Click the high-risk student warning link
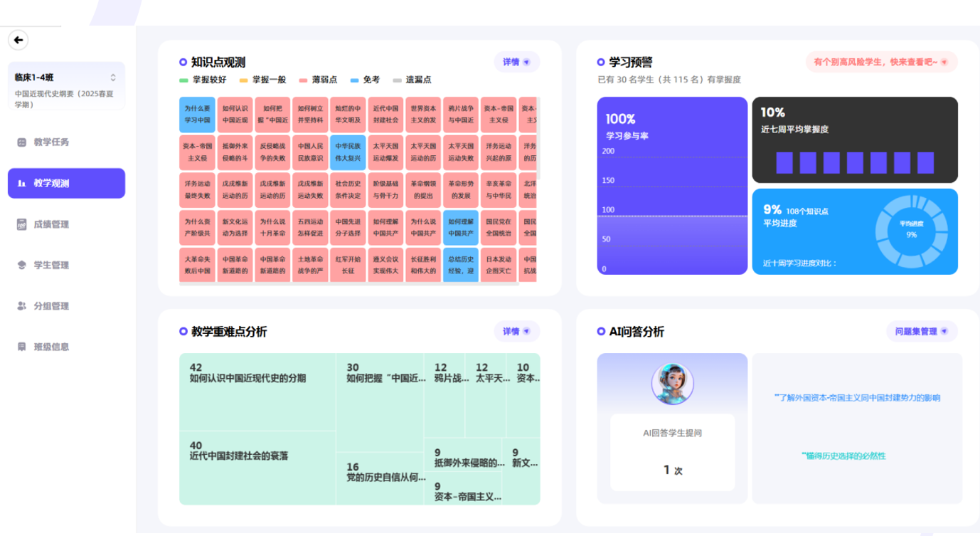This screenshot has height=536, width=980. point(880,62)
